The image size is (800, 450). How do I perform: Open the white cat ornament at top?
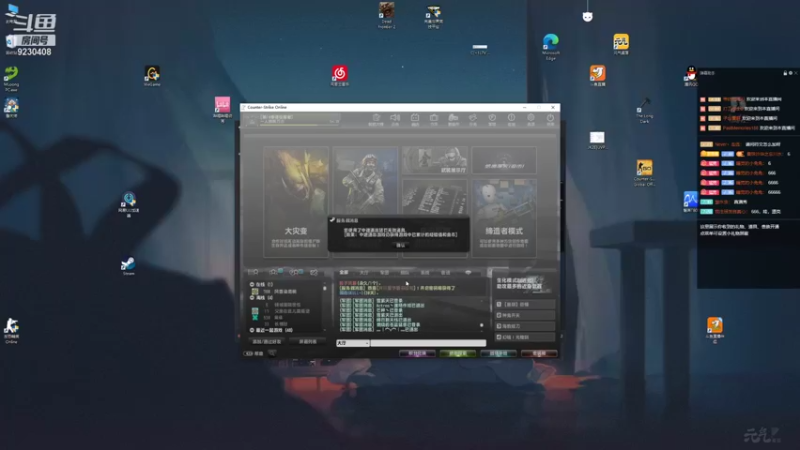coord(587,17)
